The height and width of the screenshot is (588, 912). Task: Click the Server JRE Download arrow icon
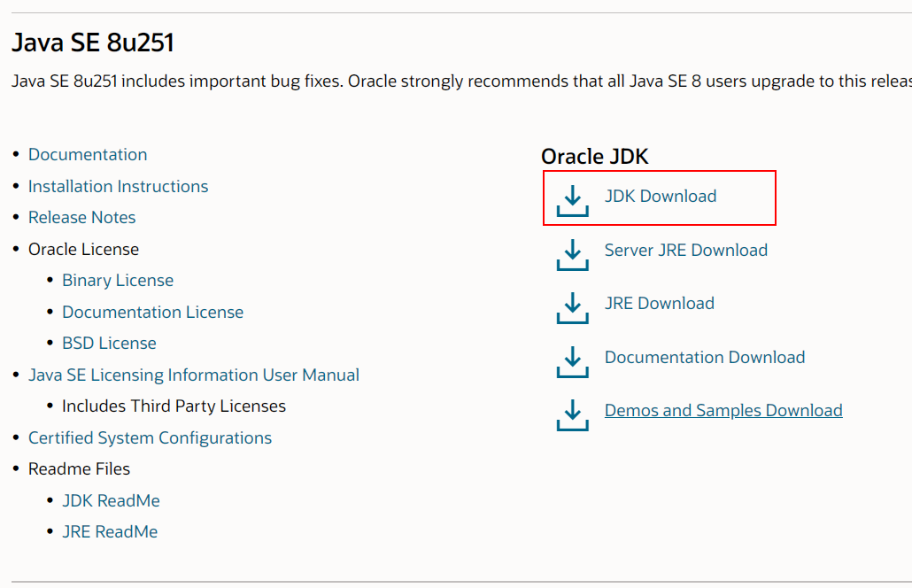click(572, 255)
